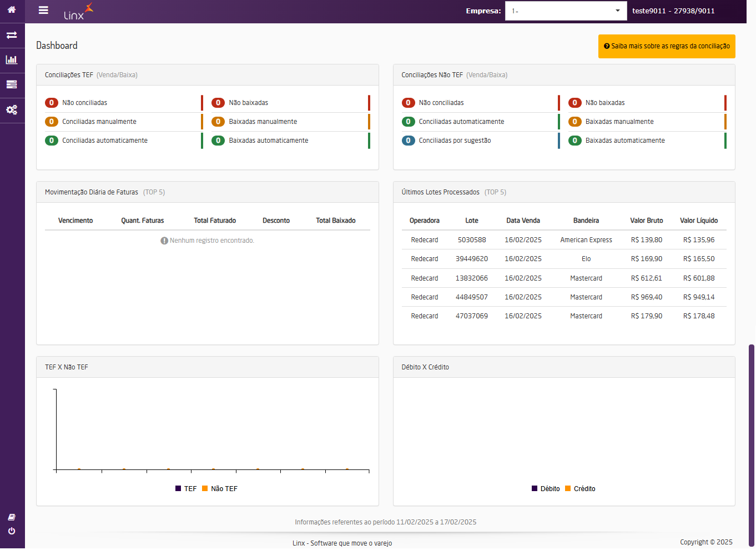756x550 pixels.
Task: Click the Dashboard page title
Action: [57, 46]
